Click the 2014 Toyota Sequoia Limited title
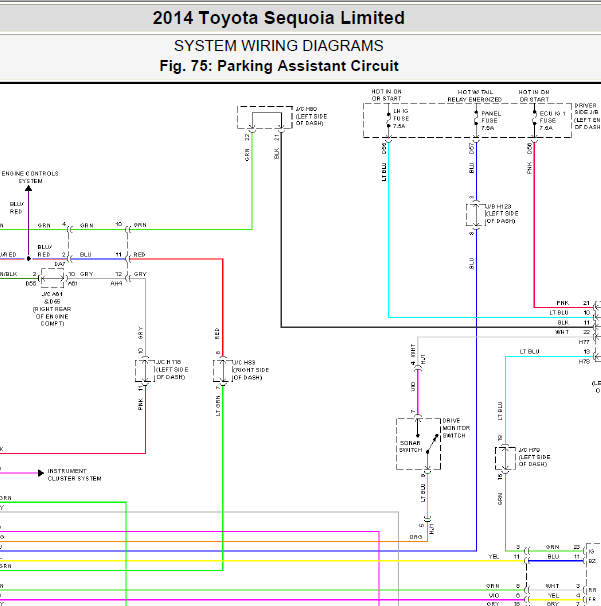Image resolution: width=601 pixels, height=606 pixels. (279, 18)
